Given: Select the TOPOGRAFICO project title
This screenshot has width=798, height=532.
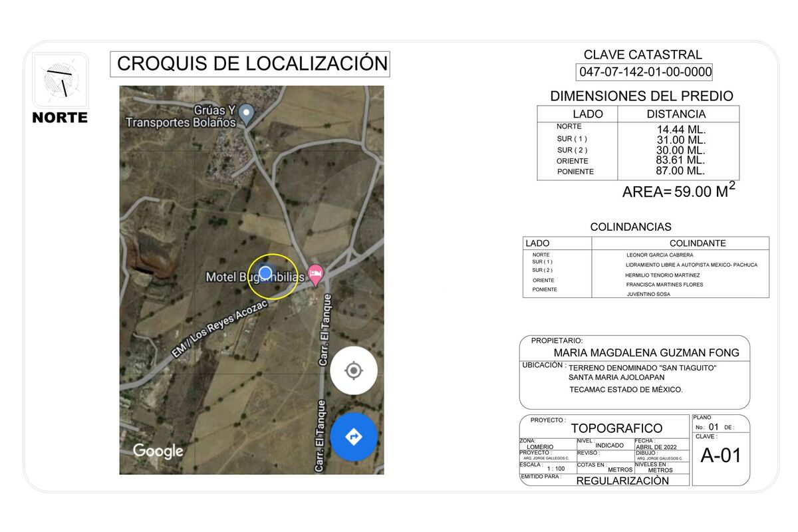Looking at the screenshot, I should coord(616,428).
